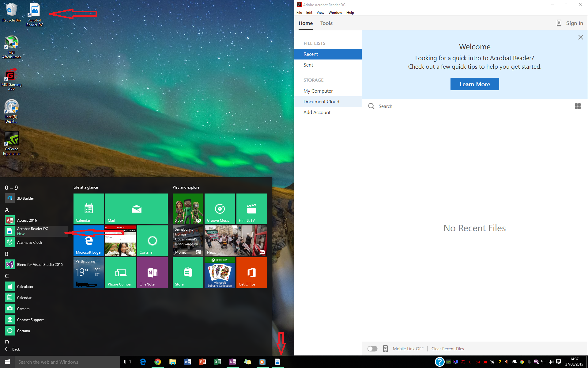Select Document Cloud storage option
588x368 pixels.
[321, 101]
